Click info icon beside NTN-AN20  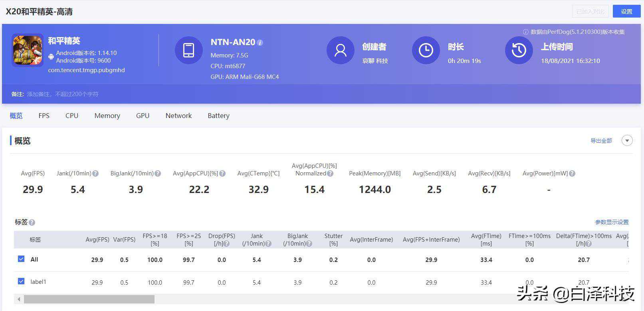(x=260, y=43)
